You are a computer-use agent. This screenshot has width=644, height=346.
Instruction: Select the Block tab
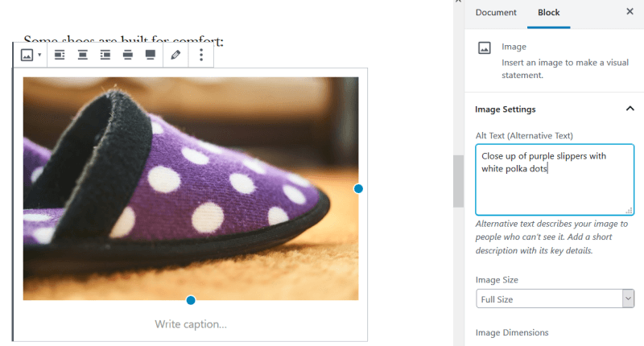549,12
